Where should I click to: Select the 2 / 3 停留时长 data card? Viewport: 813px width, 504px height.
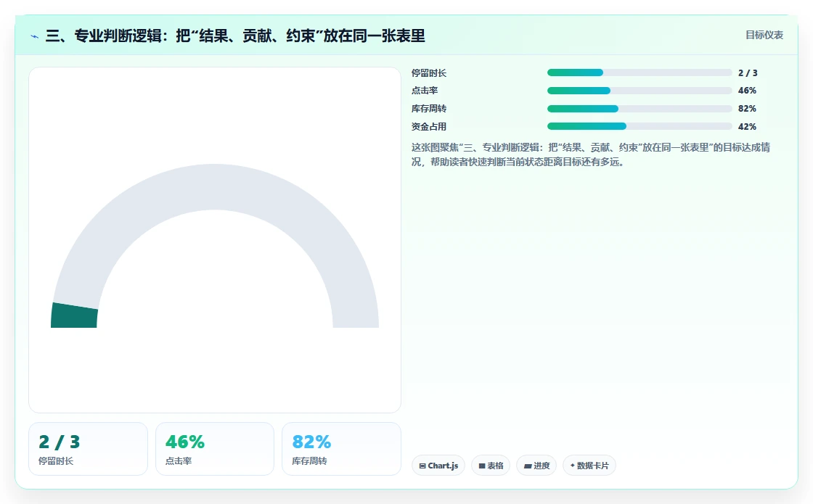pyautogui.click(x=88, y=449)
